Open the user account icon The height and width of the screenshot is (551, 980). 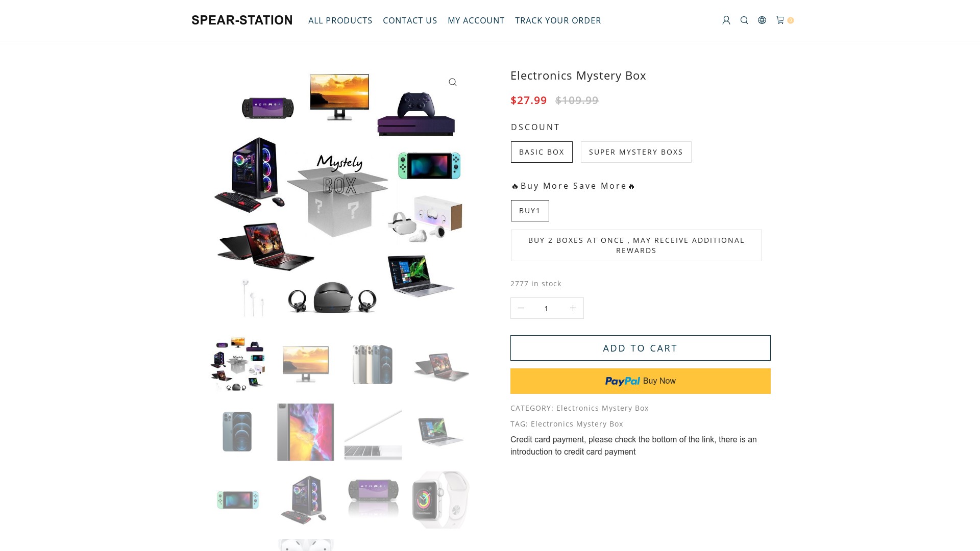726,20
